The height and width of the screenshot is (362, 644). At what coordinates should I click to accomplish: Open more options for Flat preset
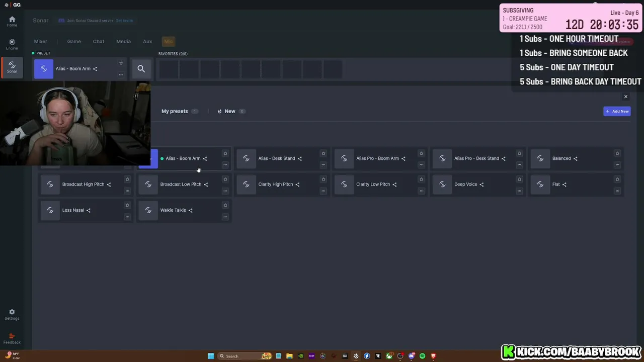tap(617, 191)
